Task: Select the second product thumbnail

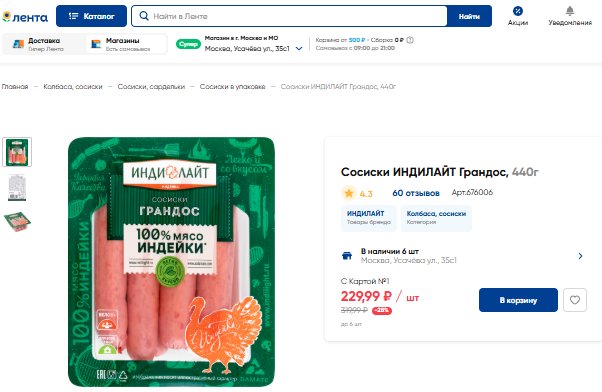Action: point(17,187)
